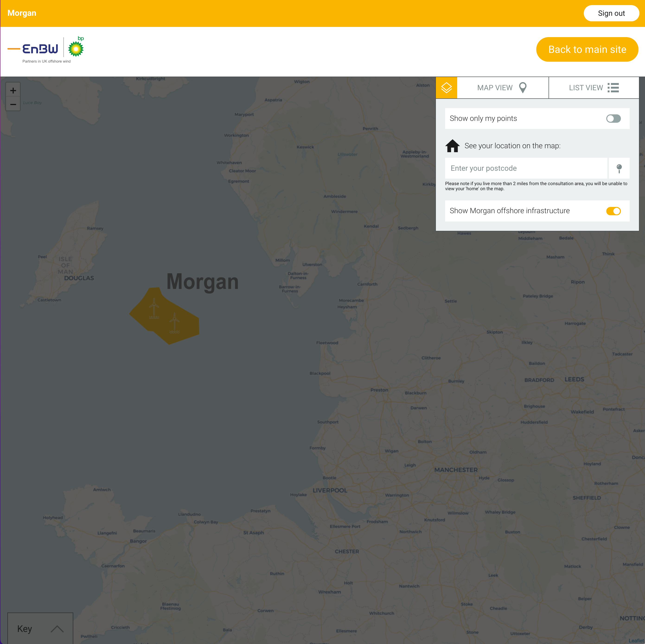Switch to Map View tab
This screenshot has width=645, height=644.
502,87
